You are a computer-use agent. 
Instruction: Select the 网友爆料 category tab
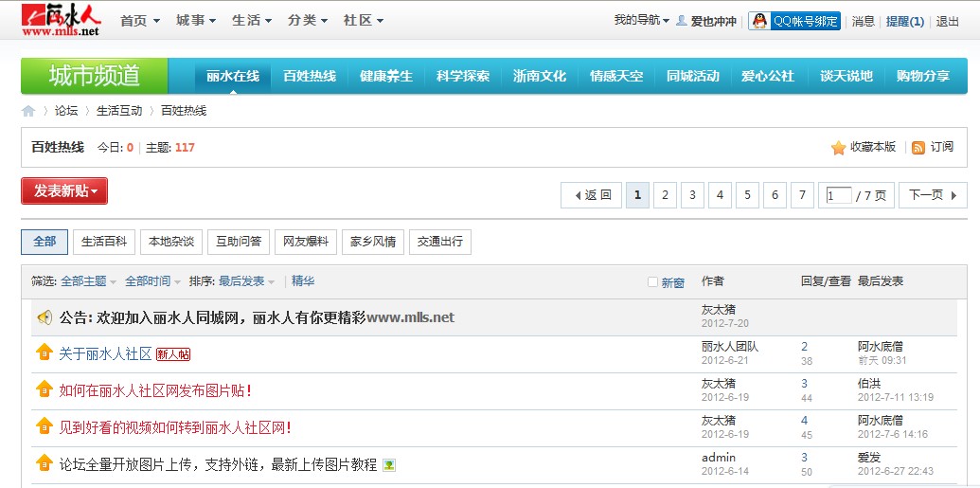tap(306, 242)
